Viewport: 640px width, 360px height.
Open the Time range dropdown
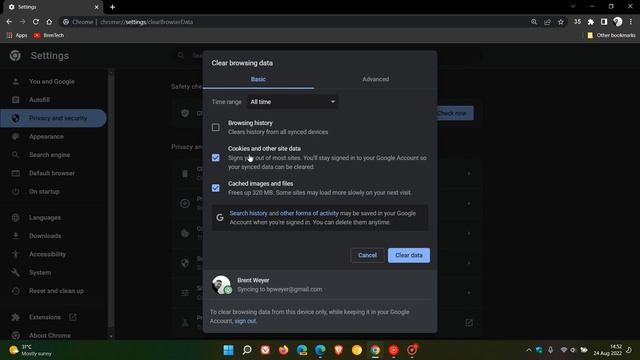click(x=293, y=102)
